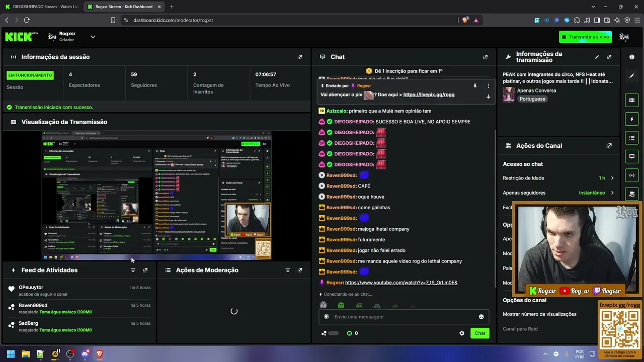The width and height of the screenshot is (644, 362).
Task: Switch to DIEGOSHEIPADO Stream browser tab
Action: click(42, 7)
